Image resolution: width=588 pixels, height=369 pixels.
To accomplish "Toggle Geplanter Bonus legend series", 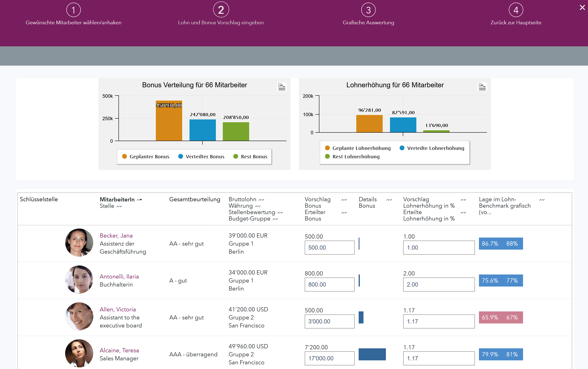I will pos(146,157).
